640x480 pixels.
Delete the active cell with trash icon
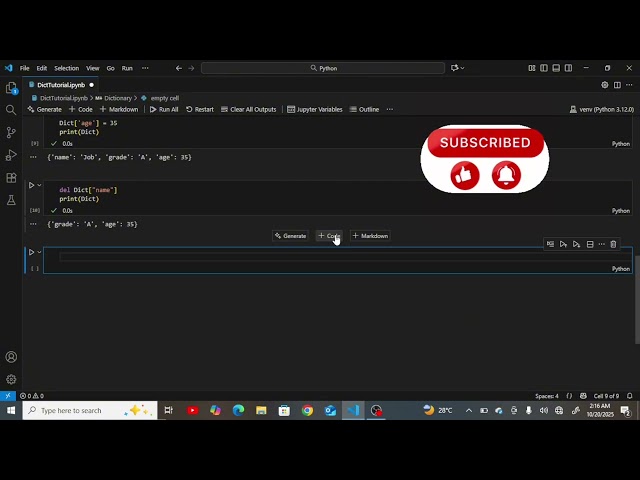[x=613, y=244]
